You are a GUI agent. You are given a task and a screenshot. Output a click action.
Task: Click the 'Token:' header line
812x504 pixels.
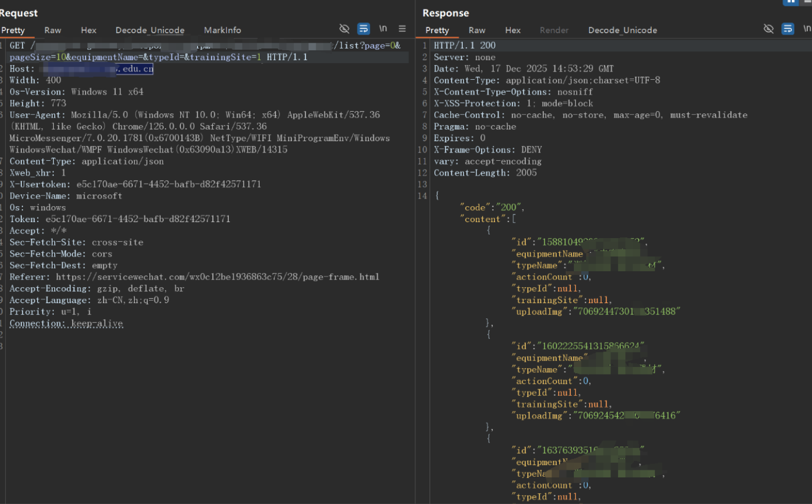[120, 219]
